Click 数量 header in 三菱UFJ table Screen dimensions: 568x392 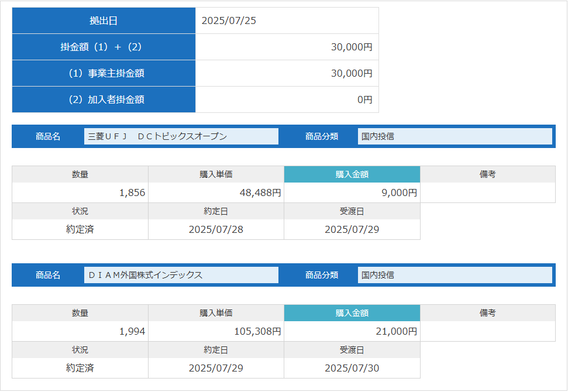pyautogui.click(x=80, y=174)
